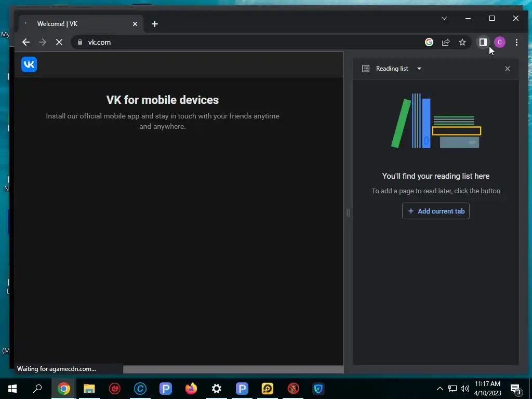Image resolution: width=532 pixels, height=399 pixels.
Task: Click the VK logo in the page header
Action: point(29,64)
